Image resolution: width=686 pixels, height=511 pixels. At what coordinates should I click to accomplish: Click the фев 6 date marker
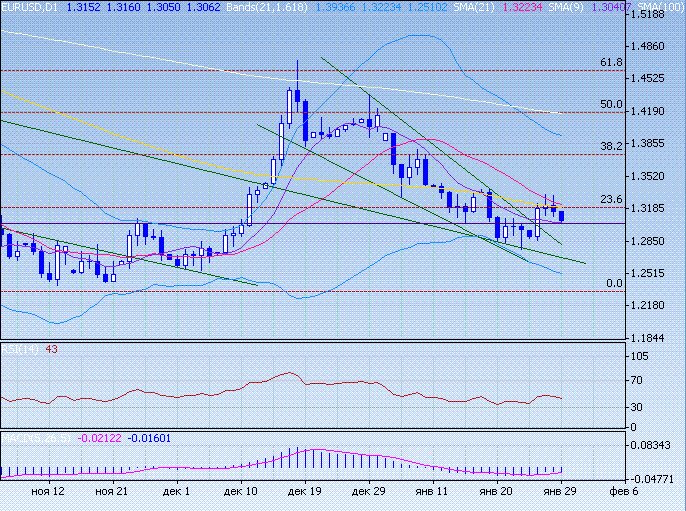pos(624,492)
